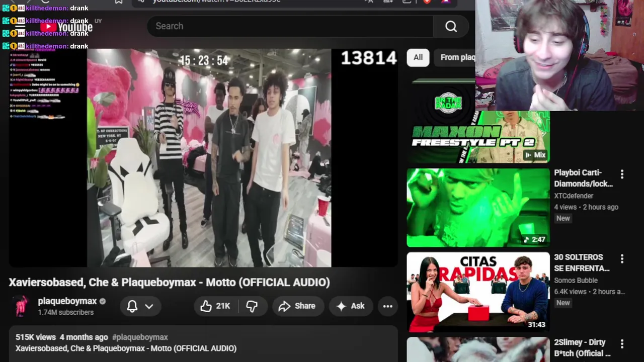Click 1.74M subscribers text
Screen dimensions: 644x362
[x=65, y=312]
